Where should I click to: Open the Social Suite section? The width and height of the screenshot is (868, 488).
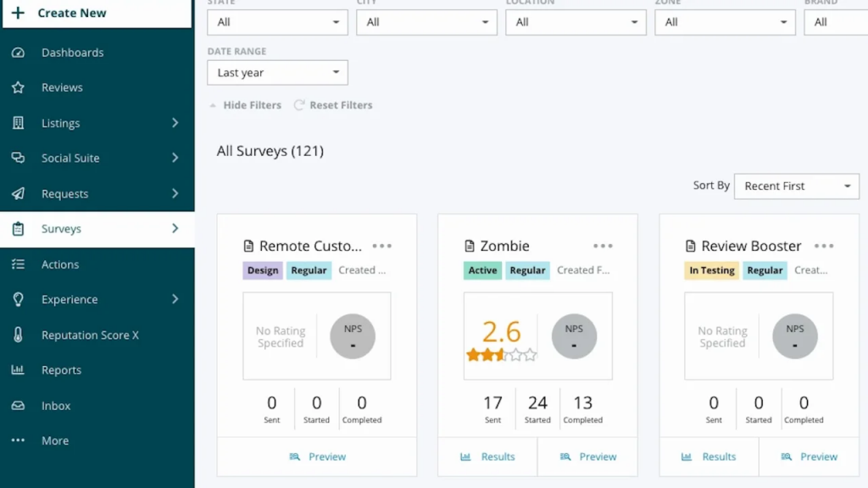[x=72, y=158]
